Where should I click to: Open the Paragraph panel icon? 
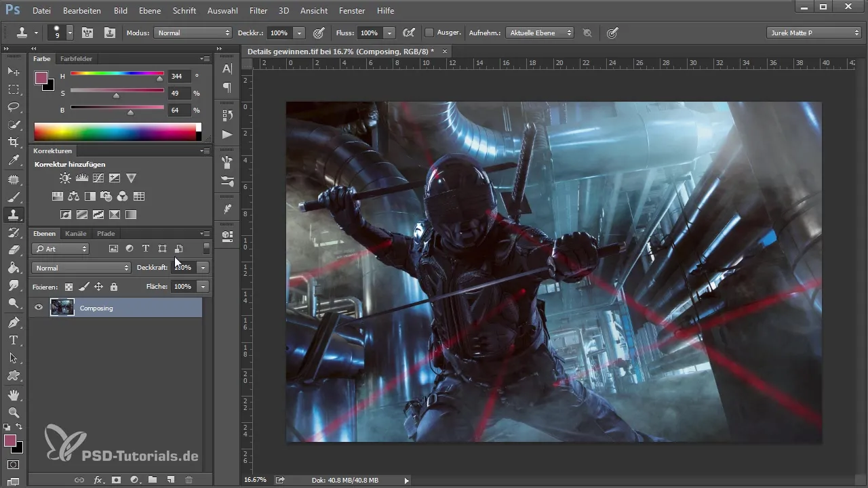tap(227, 87)
